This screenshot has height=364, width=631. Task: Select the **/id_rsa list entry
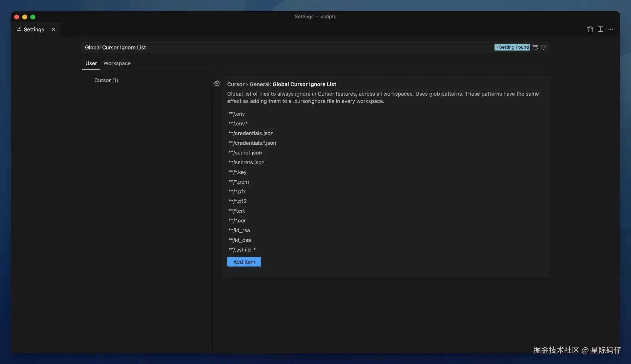[x=239, y=230]
